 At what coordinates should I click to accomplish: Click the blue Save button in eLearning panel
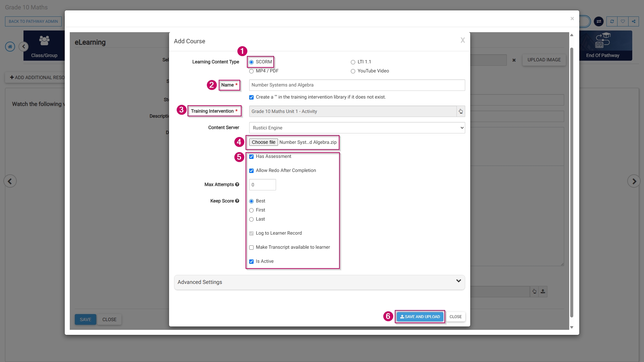85,319
